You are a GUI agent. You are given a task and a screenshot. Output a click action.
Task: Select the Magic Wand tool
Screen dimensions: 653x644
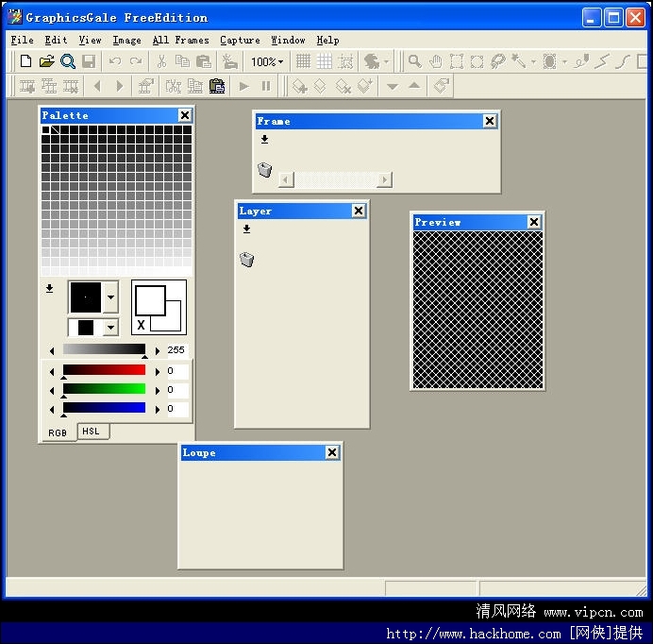[x=518, y=61]
